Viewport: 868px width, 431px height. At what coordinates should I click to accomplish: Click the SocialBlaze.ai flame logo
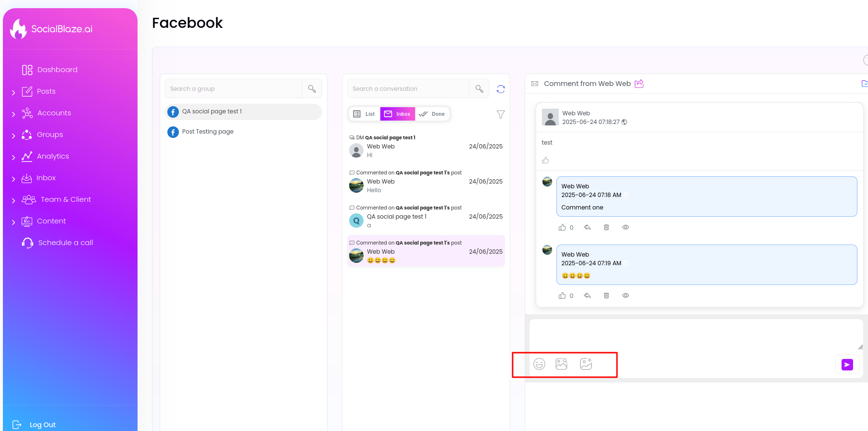click(x=19, y=29)
